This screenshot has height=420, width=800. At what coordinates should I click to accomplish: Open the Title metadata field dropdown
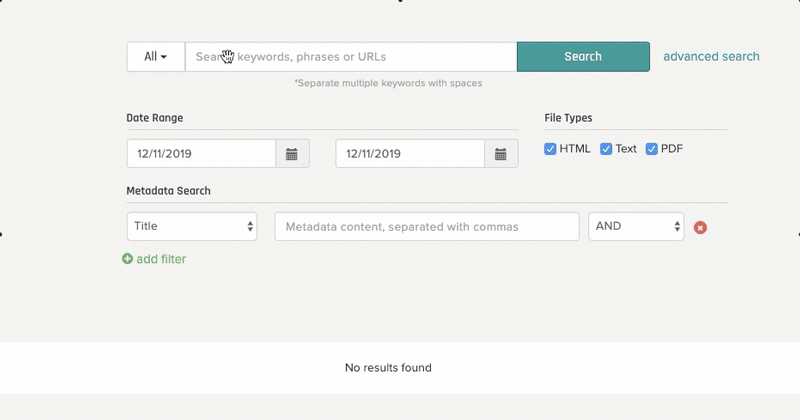(x=192, y=227)
